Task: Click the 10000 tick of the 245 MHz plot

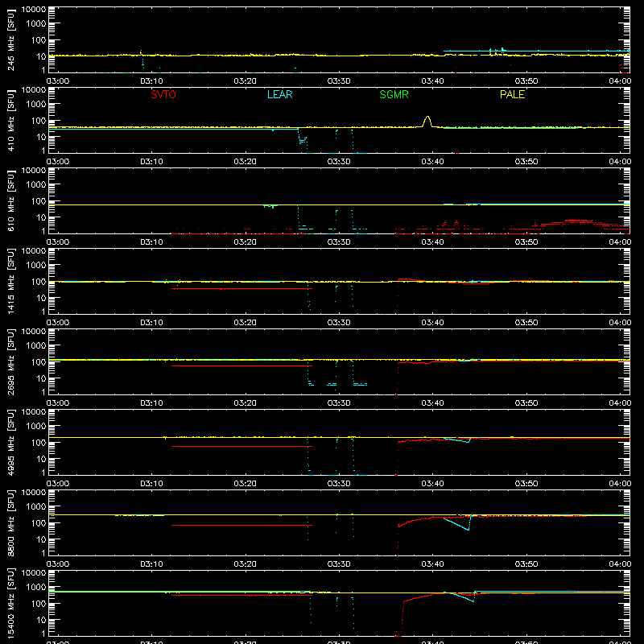Action: tap(34, 10)
